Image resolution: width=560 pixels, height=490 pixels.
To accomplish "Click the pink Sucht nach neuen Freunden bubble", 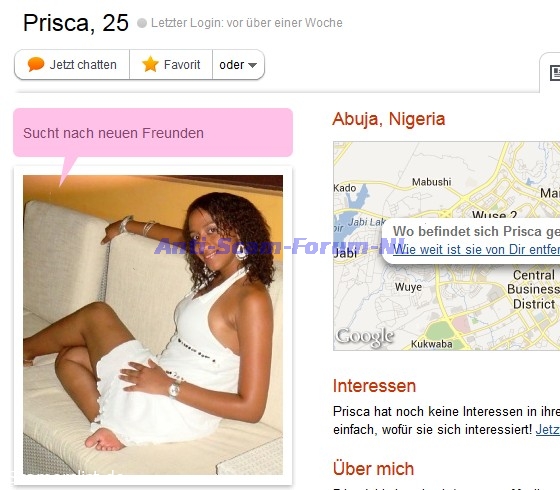I will 153,132.
